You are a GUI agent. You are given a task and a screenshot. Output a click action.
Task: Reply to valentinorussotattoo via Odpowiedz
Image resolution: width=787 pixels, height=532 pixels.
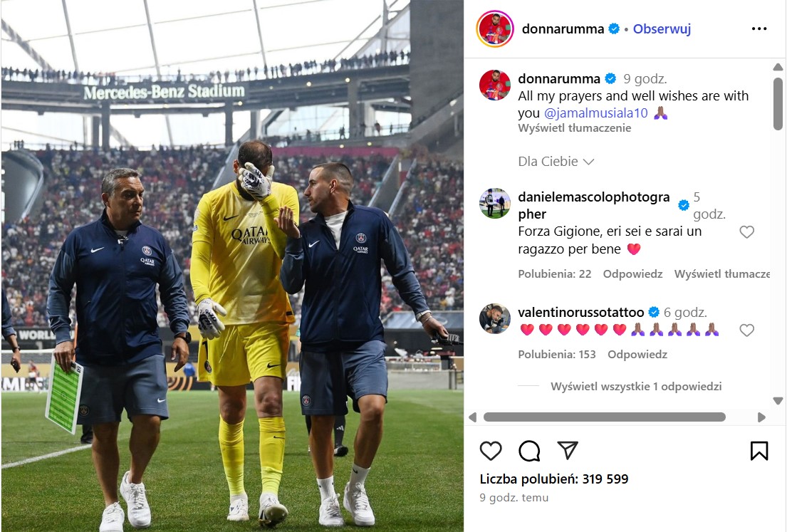637,355
